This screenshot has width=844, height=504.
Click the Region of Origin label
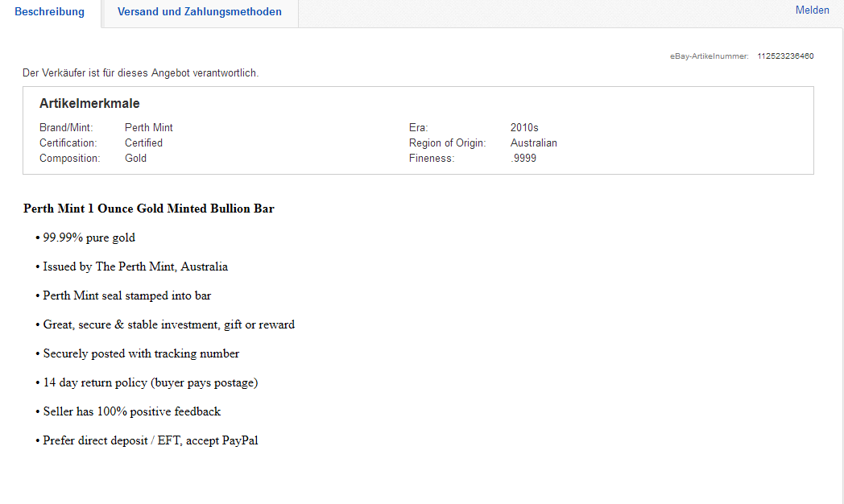point(447,143)
